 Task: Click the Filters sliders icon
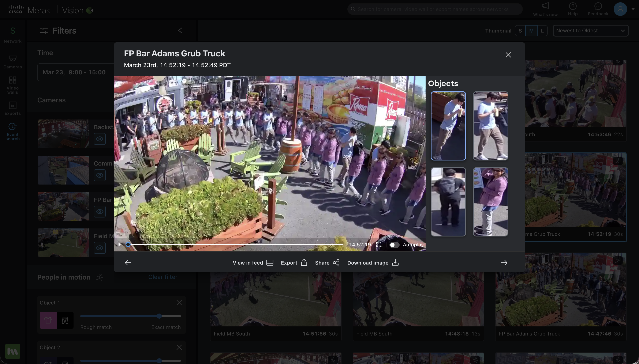coord(44,30)
